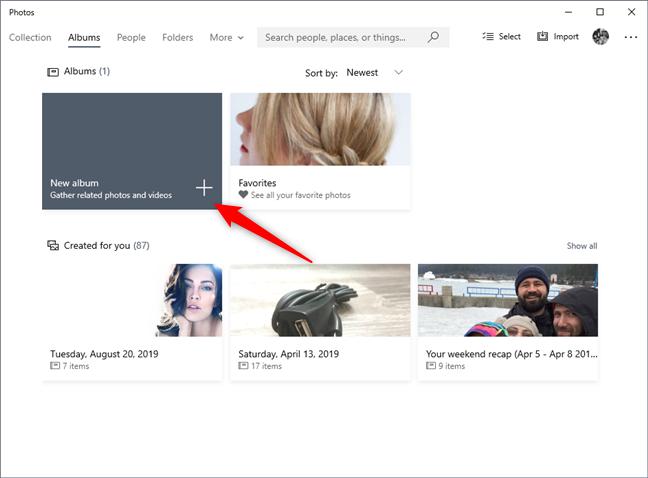Click the Select checklist icon

[x=488, y=36]
